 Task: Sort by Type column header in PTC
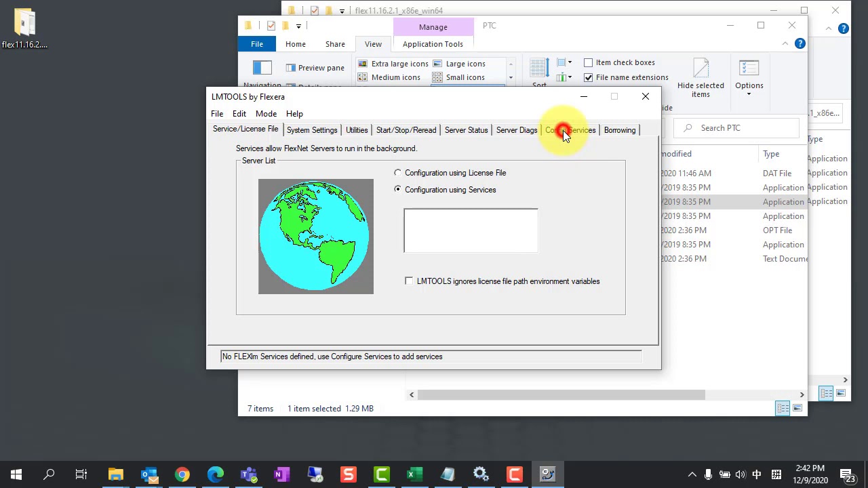(x=771, y=154)
